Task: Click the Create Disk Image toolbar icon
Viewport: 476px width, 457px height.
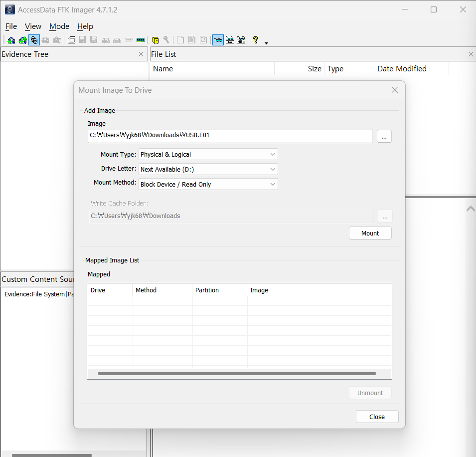Action: (x=71, y=40)
